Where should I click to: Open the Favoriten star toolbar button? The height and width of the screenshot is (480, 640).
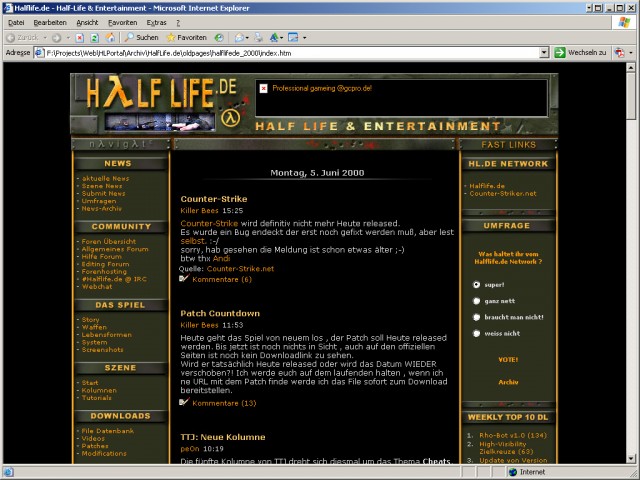(x=186, y=38)
